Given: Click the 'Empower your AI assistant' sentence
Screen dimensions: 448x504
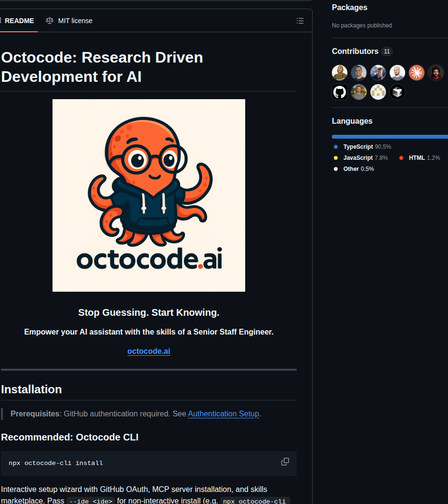Looking at the screenshot, I should [148, 332].
